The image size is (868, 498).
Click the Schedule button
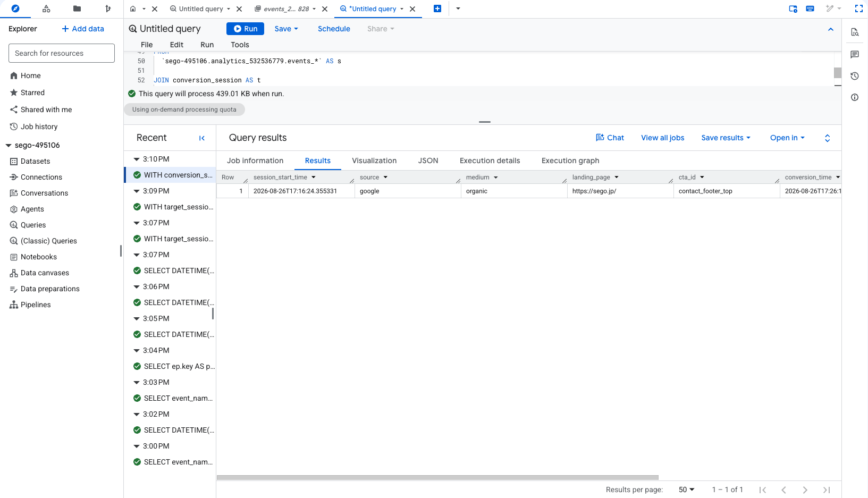(x=334, y=29)
